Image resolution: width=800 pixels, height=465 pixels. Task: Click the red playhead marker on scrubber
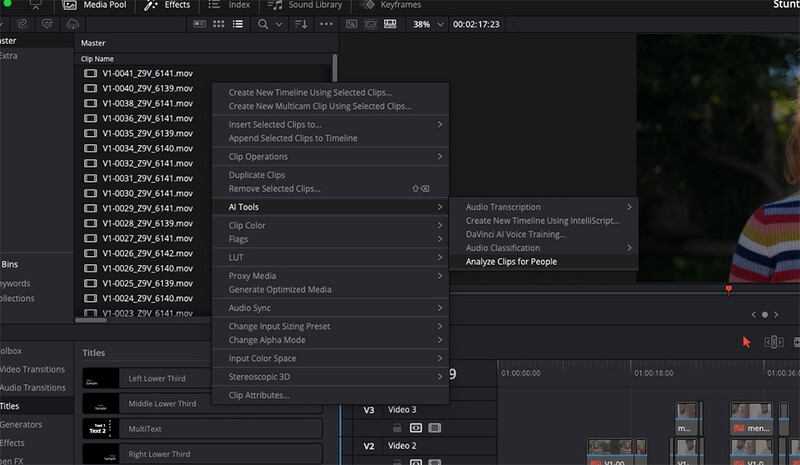point(729,290)
